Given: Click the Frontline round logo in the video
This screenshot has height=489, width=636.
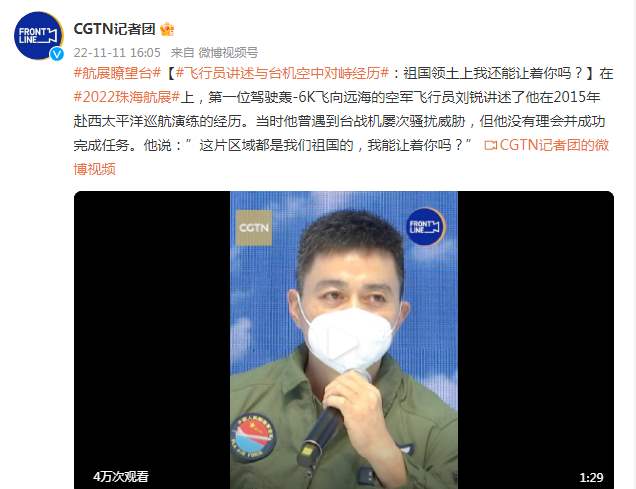Looking at the screenshot, I should tap(425, 227).
